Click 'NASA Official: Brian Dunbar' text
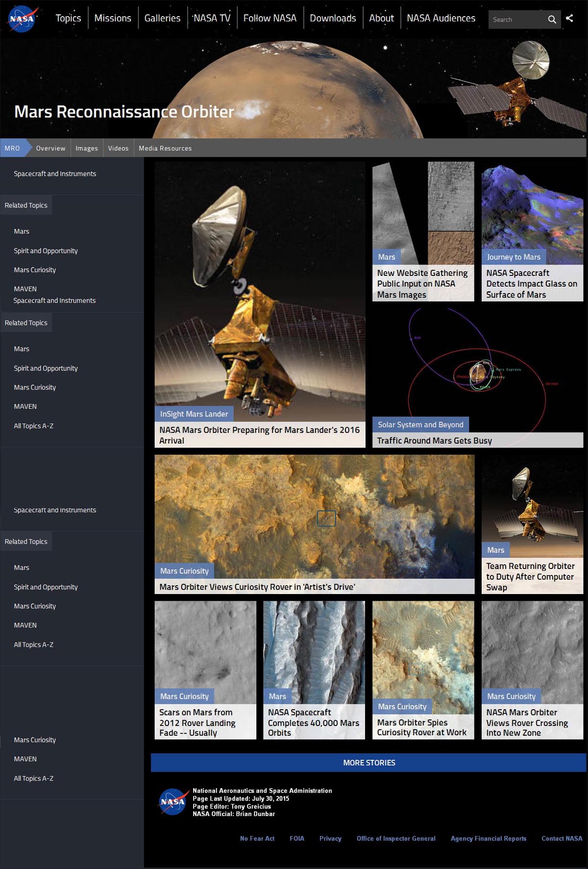Image resolution: width=588 pixels, height=869 pixels. click(234, 814)
